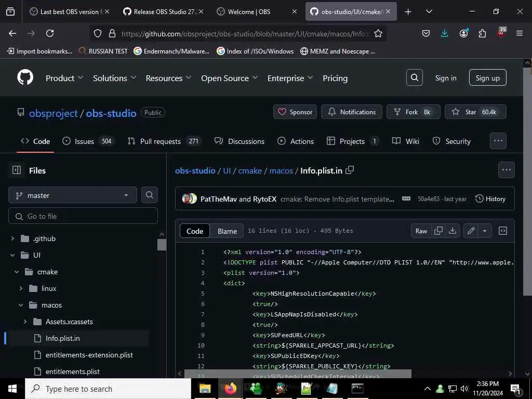Open the Pull requests tab
Screen dimensions: 532x399
[164, 141]
